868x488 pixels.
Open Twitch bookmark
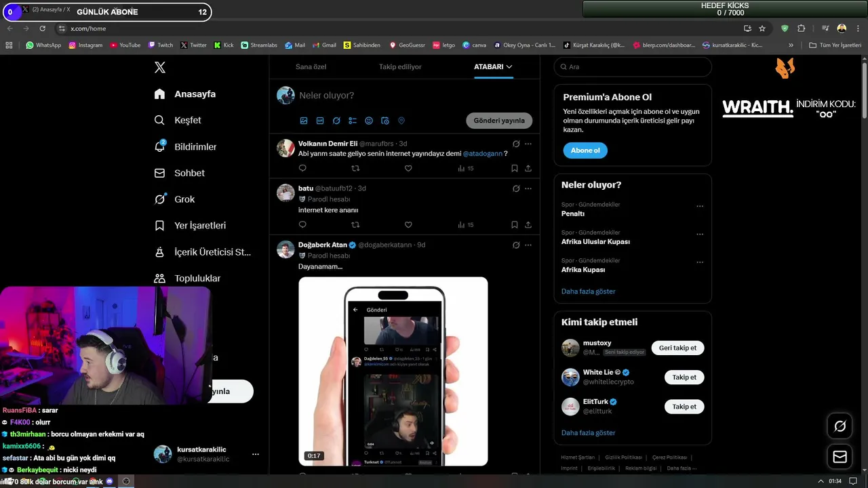(161, 45)
